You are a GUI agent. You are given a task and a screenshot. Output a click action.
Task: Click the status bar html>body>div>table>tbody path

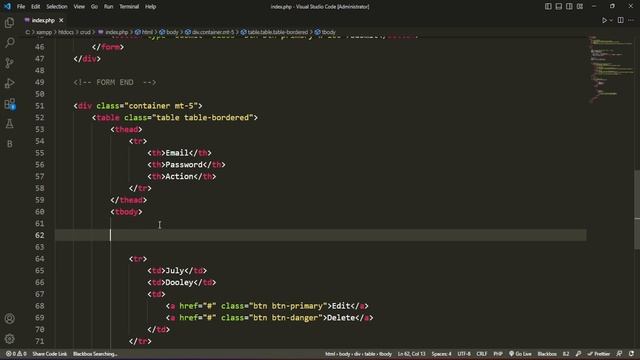coord(358,354)
